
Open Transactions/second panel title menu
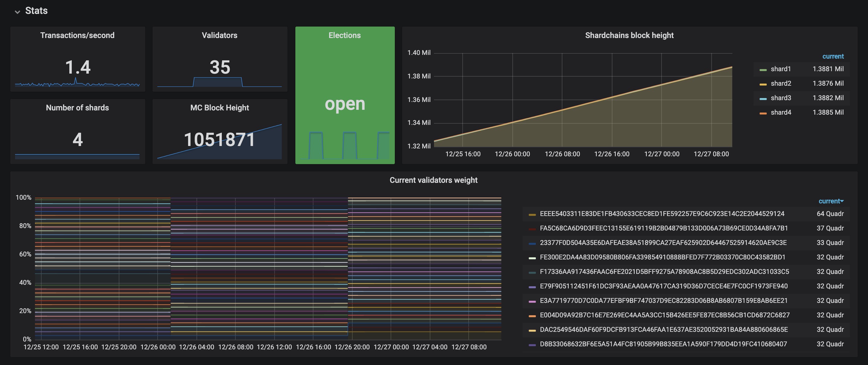[77, 35]
